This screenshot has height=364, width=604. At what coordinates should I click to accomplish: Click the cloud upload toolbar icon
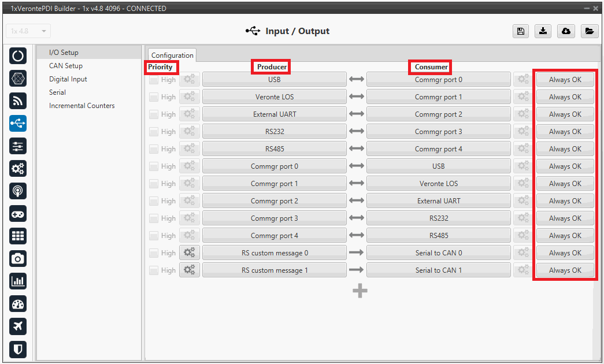coord(566,31)
